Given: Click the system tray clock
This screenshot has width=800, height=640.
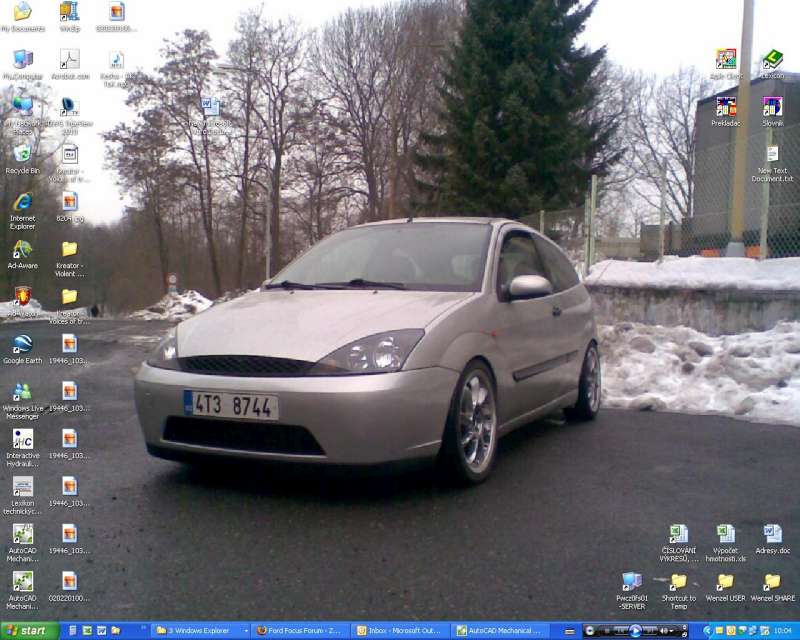Looking at the screenshot, I should [782, 631].
